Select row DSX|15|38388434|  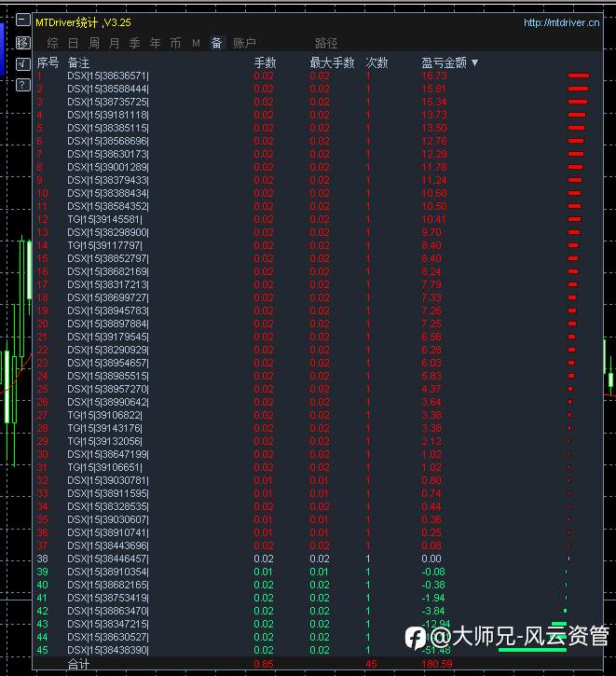318,193
